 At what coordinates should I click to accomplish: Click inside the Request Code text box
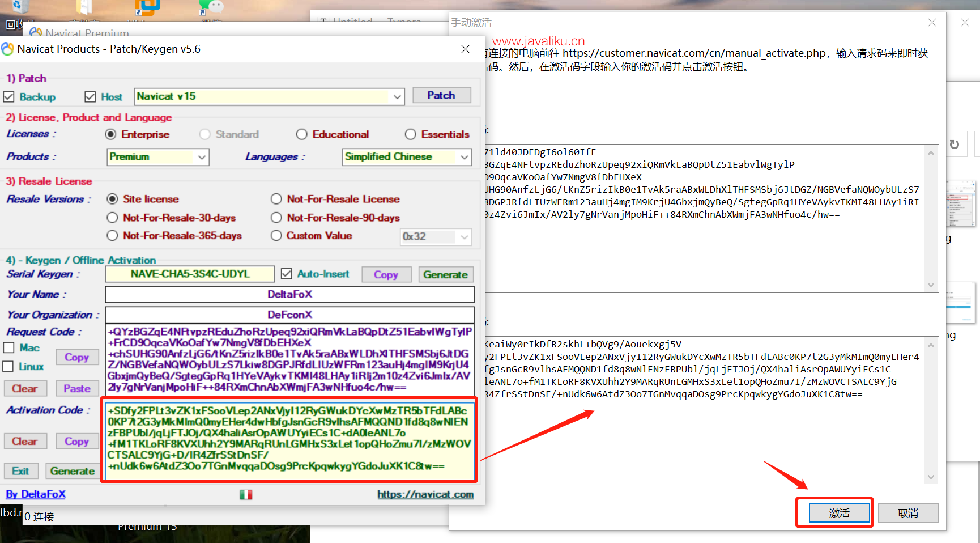coord(289,359)
